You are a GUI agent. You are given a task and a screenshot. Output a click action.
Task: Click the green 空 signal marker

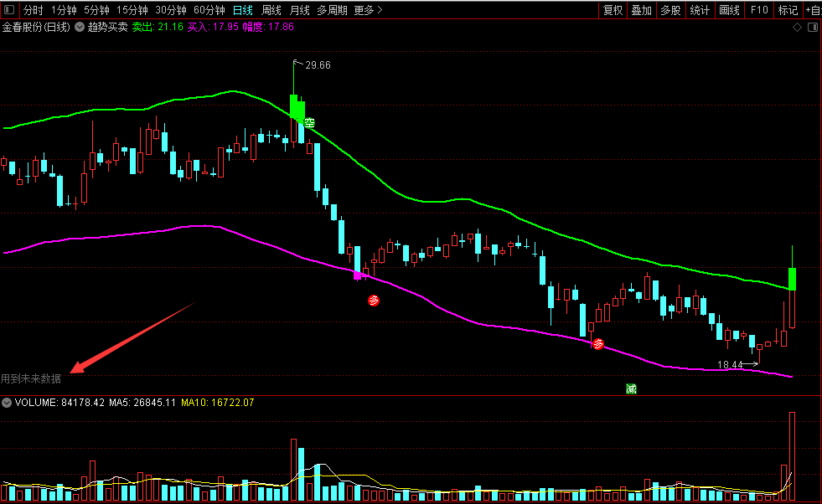[310, 123]
